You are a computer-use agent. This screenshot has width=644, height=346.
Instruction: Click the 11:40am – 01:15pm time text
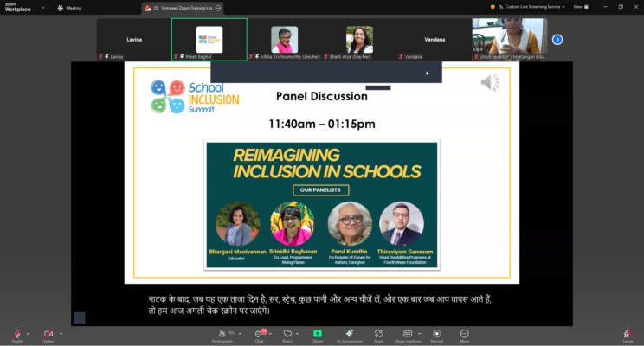pos(322,124)
